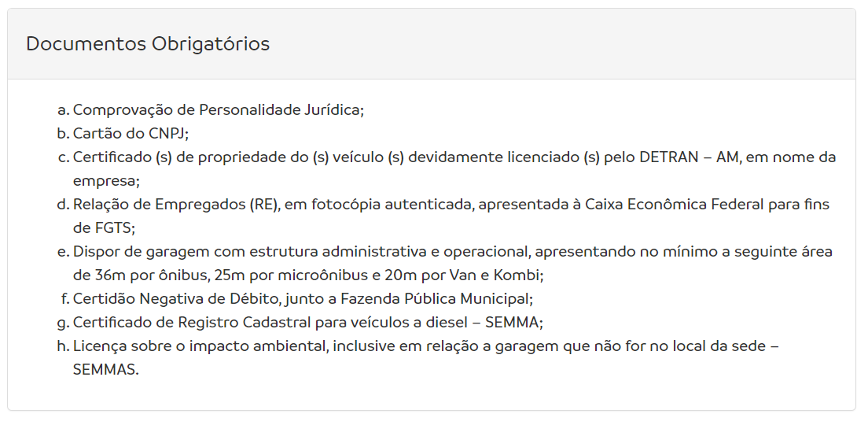Click the list marker letter 'a.'
This screenshot has width=868, height=425.
coord(64,110)
